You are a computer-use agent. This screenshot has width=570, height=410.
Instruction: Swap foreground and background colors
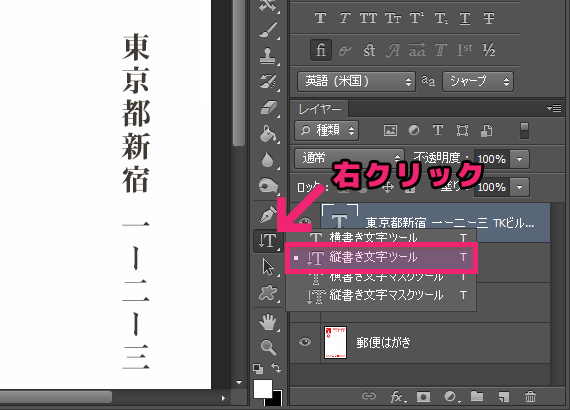pos(276,368)
